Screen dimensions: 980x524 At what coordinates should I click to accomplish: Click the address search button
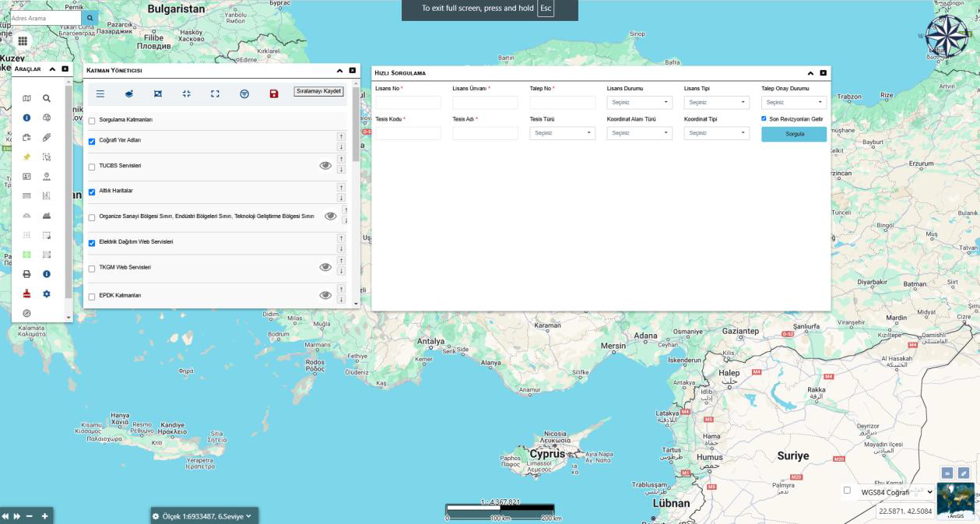(x=90, y=18)
